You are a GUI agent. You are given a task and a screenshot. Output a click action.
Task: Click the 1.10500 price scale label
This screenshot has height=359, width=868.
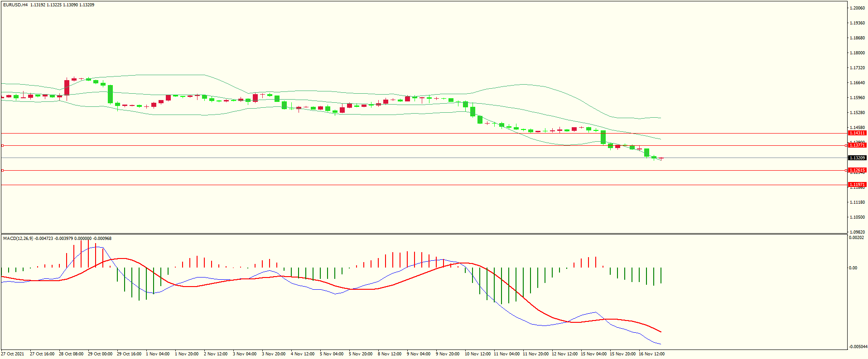tap(857, 217)
